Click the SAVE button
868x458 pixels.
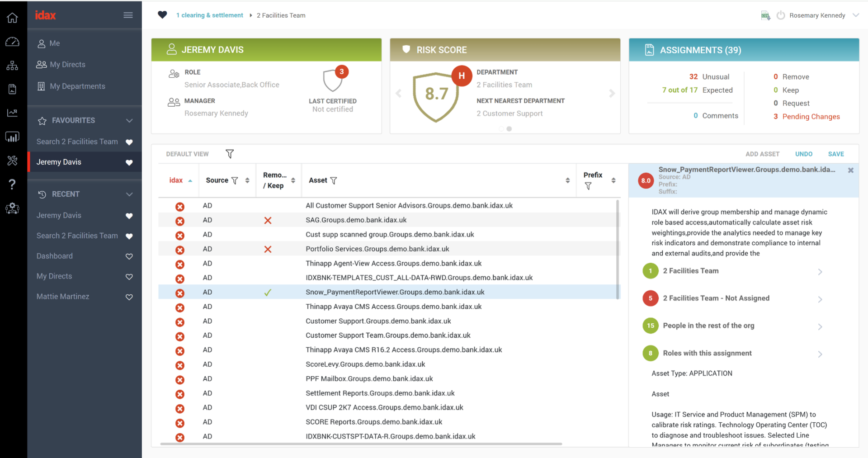[x=835, y=154]
